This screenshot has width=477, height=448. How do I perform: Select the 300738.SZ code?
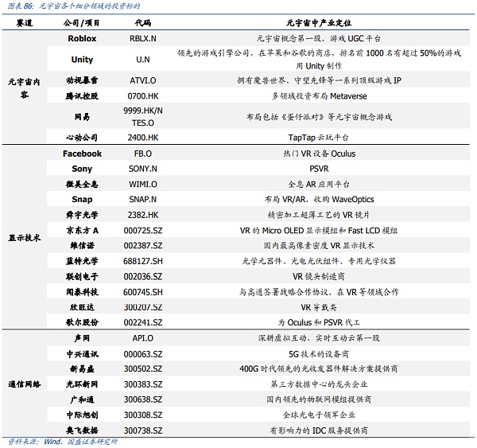pos(143,430)
